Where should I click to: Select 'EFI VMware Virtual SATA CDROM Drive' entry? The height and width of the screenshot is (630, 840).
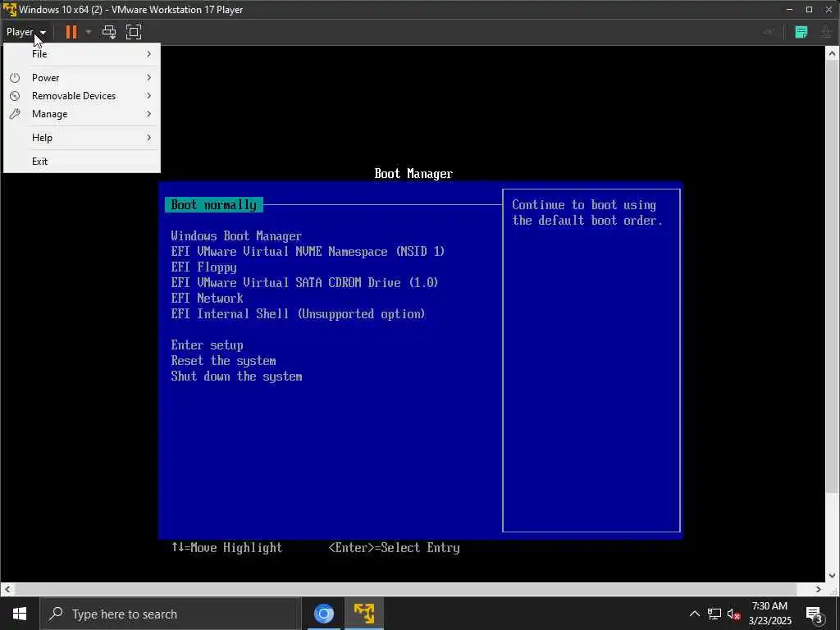coord(304,283)
